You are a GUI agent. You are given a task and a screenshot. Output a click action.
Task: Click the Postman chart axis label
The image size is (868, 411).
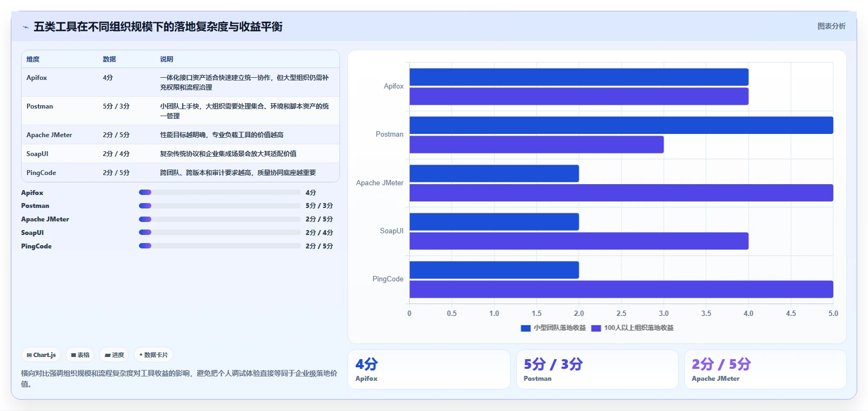(x=390, y=134)
